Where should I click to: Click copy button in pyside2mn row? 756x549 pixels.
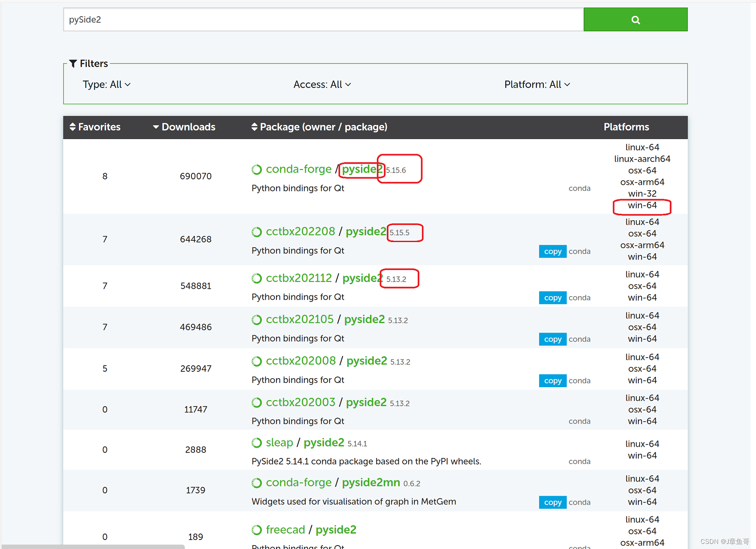(553, 502)
